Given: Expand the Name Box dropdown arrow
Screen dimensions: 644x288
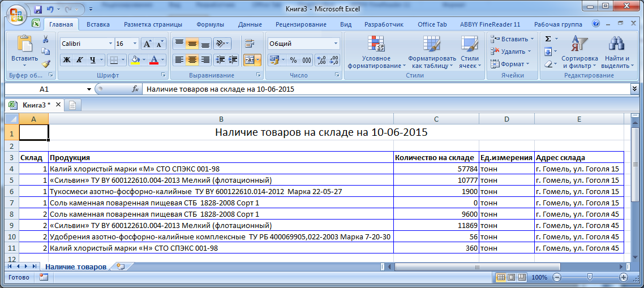Looking at the screenshot, I should click(x=89, y=89).
